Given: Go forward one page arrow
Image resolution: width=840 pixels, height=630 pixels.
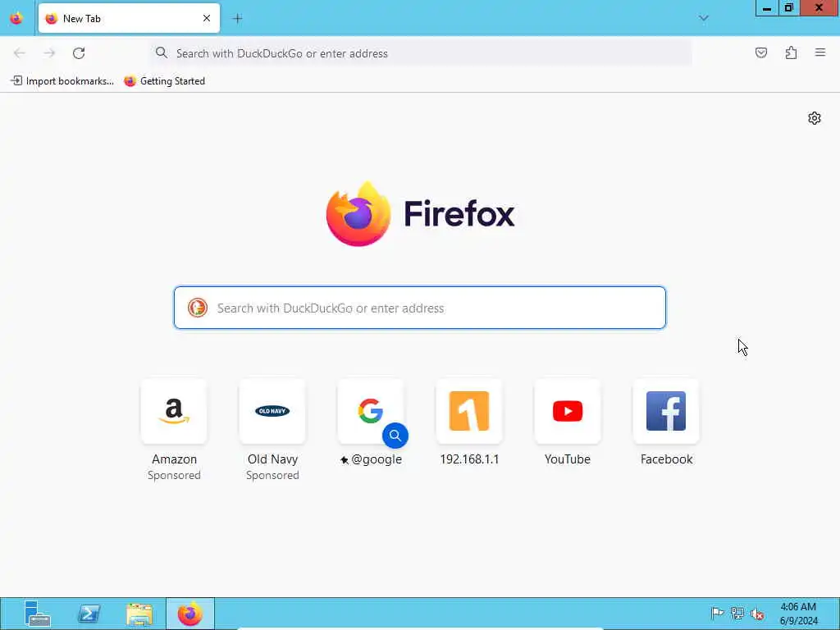Looking at the screenshot, I should coord(49,53).
